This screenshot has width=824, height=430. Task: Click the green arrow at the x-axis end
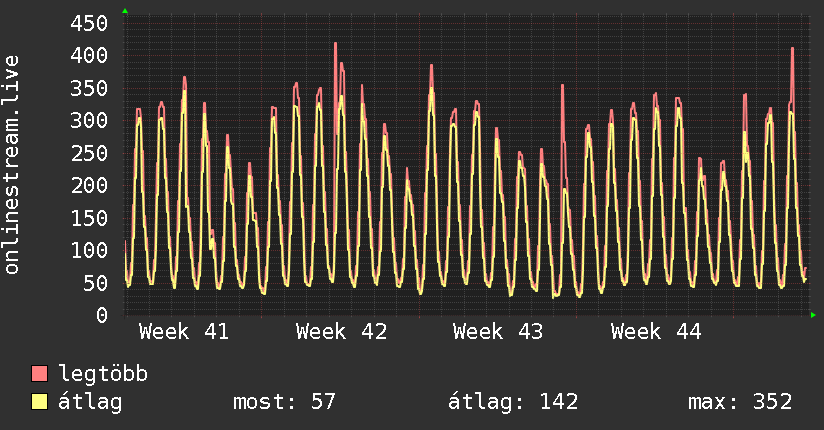click(x=813, y=315)
